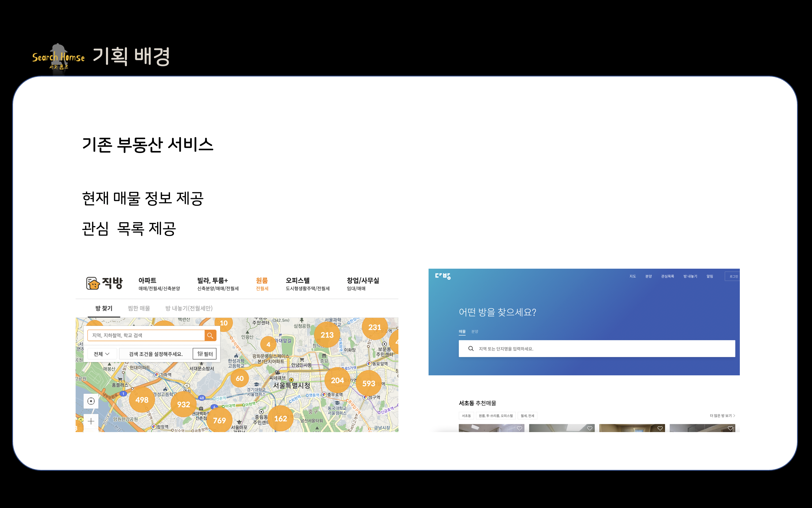Click the 162 map cluster marker
This screenshot has width=812, height=508.
click(281, 419)
